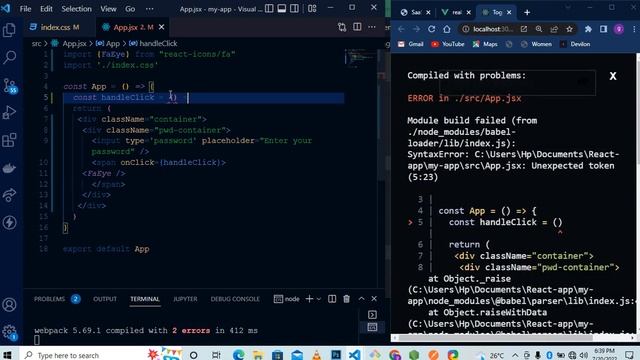
Task: Open the Debug Console panel tab
Action: (x=235, y=299)
